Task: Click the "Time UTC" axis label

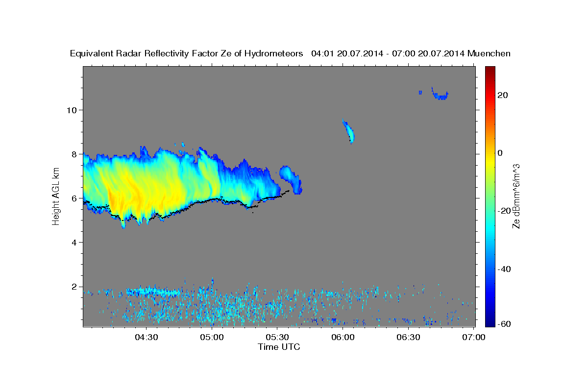Action: coord(279,347)
